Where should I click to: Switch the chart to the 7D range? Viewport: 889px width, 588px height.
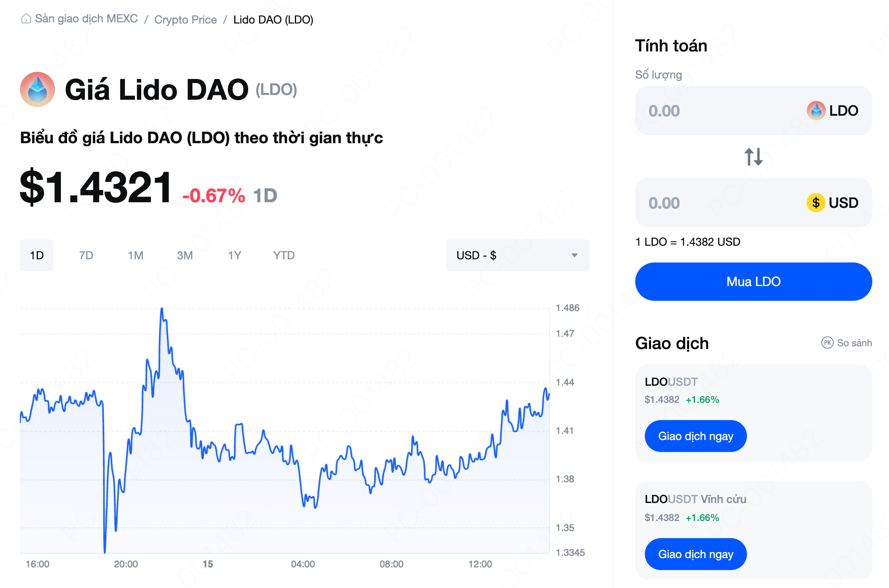(86, 255)
